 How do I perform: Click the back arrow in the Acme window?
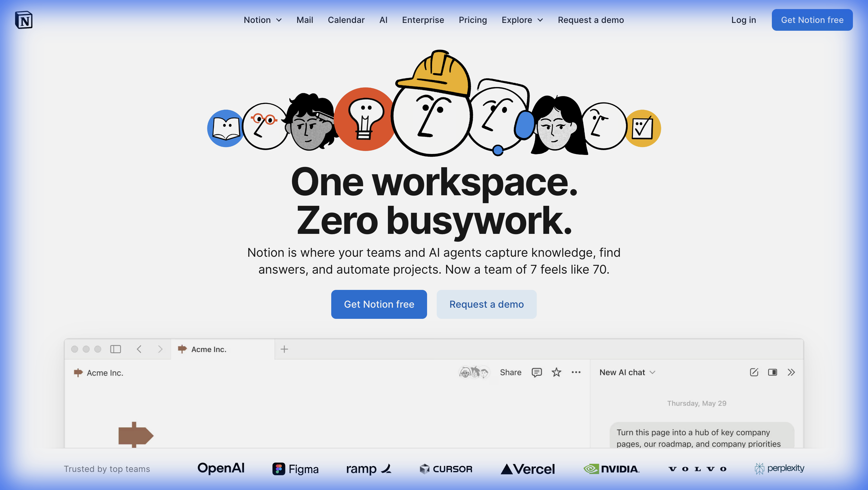pos(139,349)
